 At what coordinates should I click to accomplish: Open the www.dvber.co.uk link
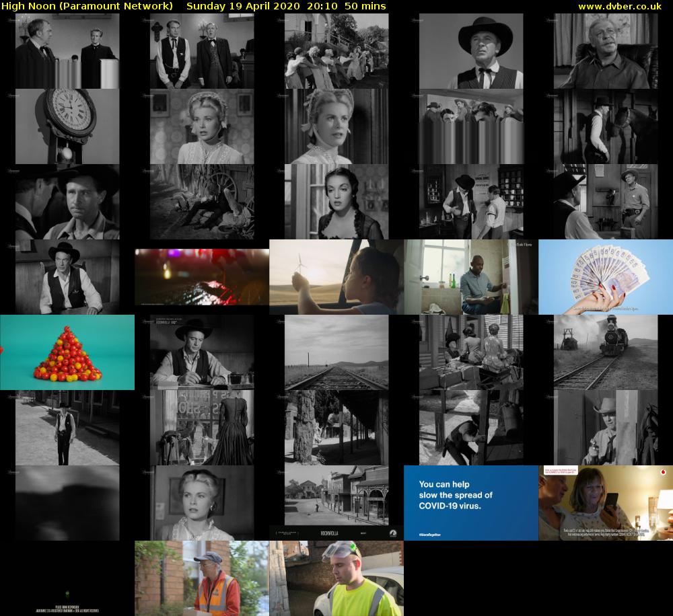point(619,7)
